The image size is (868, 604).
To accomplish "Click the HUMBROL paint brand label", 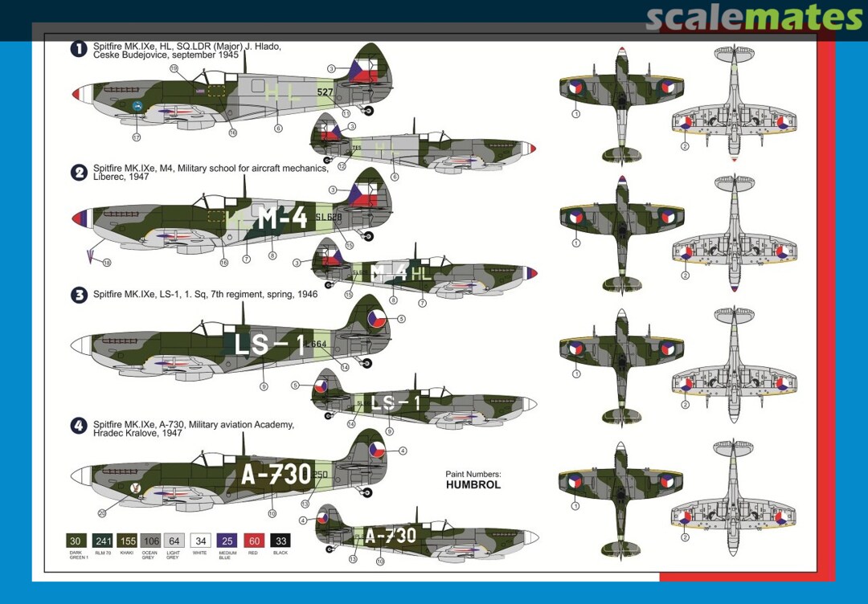I will point(473,485).
